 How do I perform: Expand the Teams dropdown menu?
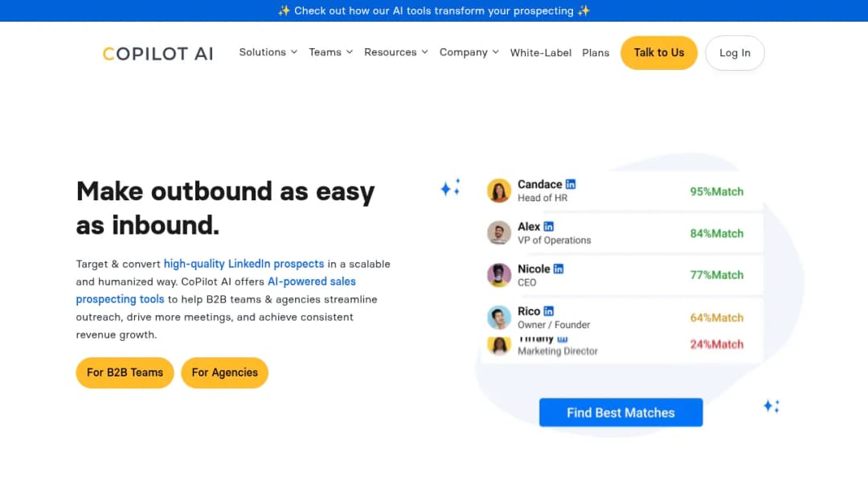pos(330,52)
